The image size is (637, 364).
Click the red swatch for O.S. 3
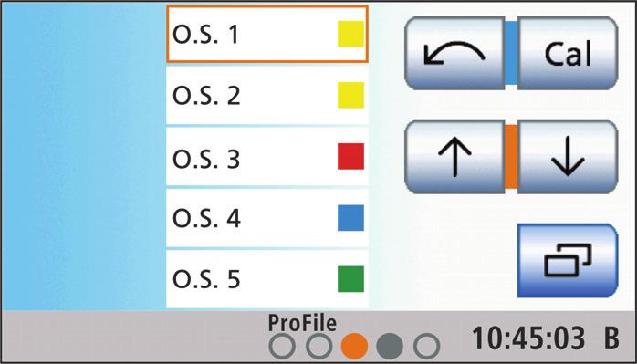click(350, 156)
